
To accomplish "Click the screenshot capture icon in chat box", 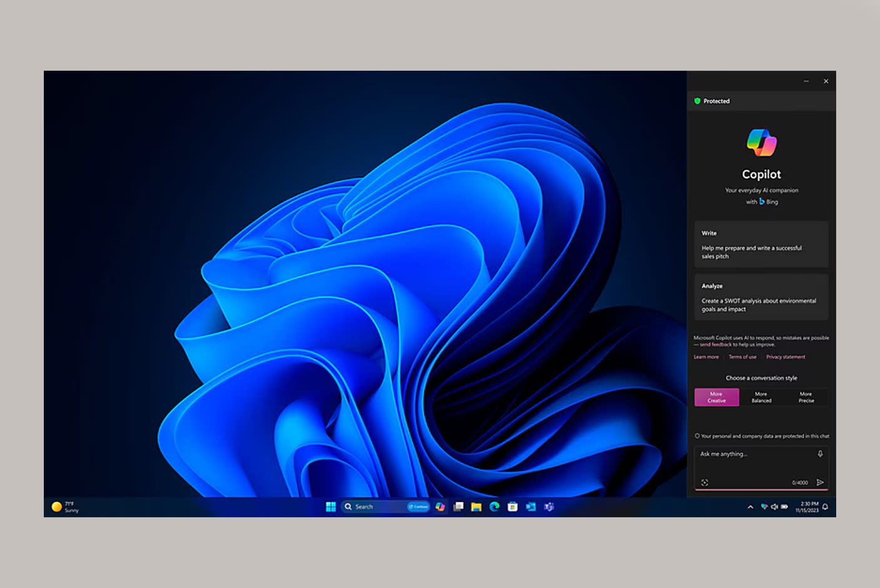I will coord(705,482).
